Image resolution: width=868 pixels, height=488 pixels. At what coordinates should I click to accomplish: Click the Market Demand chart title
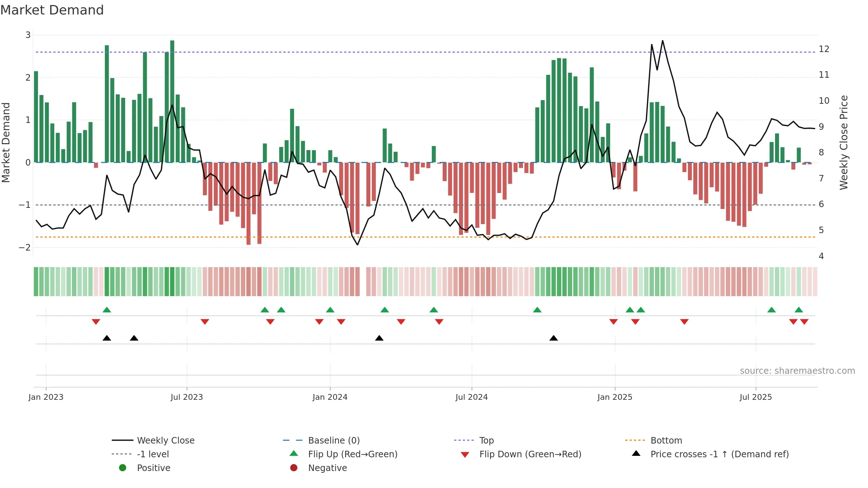click(x=52, y=10)
